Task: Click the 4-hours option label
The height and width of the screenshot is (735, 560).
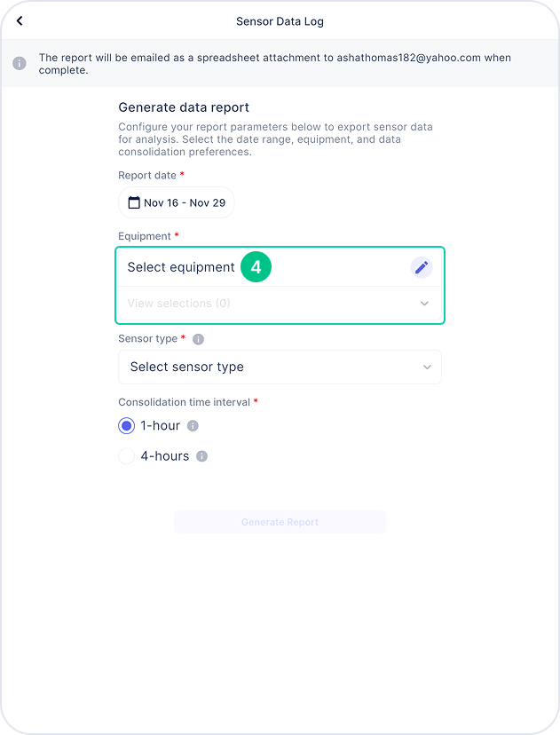Action: (165, 456)
